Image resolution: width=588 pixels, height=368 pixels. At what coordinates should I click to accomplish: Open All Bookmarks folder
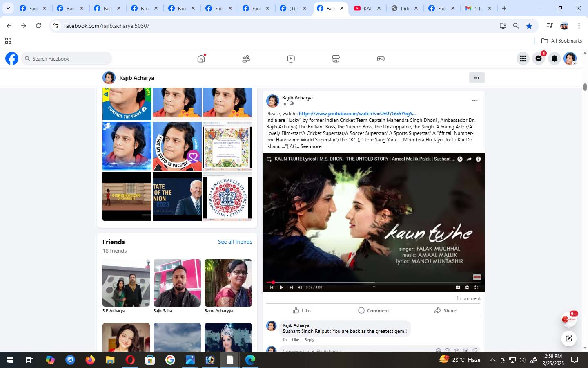pyautogui.click(x=561, y=41)
